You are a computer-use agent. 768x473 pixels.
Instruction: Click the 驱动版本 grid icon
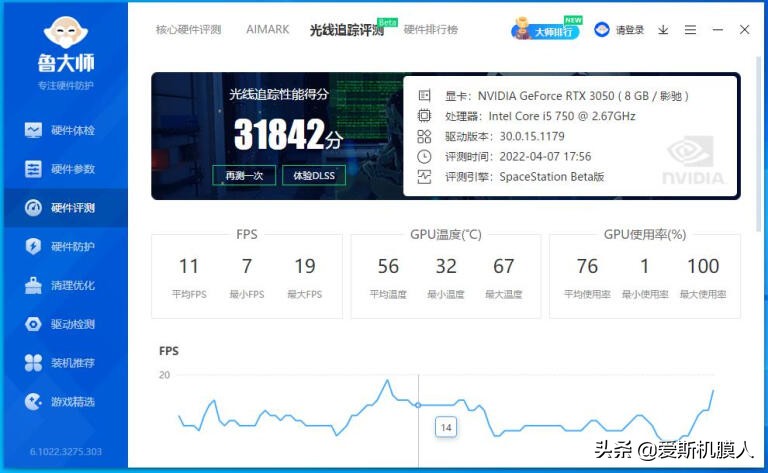click(x=424, y=136)
